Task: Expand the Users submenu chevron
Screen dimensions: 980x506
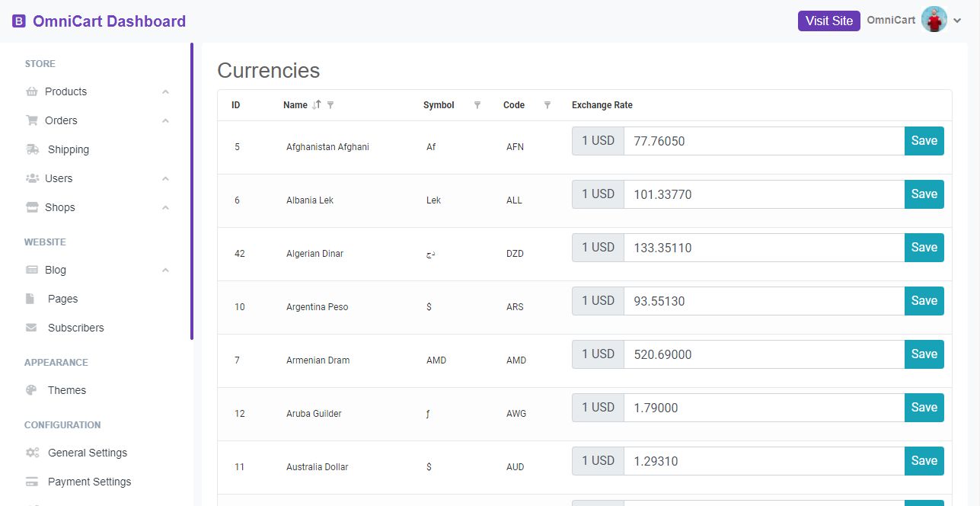Action: (x=165, y=178)
